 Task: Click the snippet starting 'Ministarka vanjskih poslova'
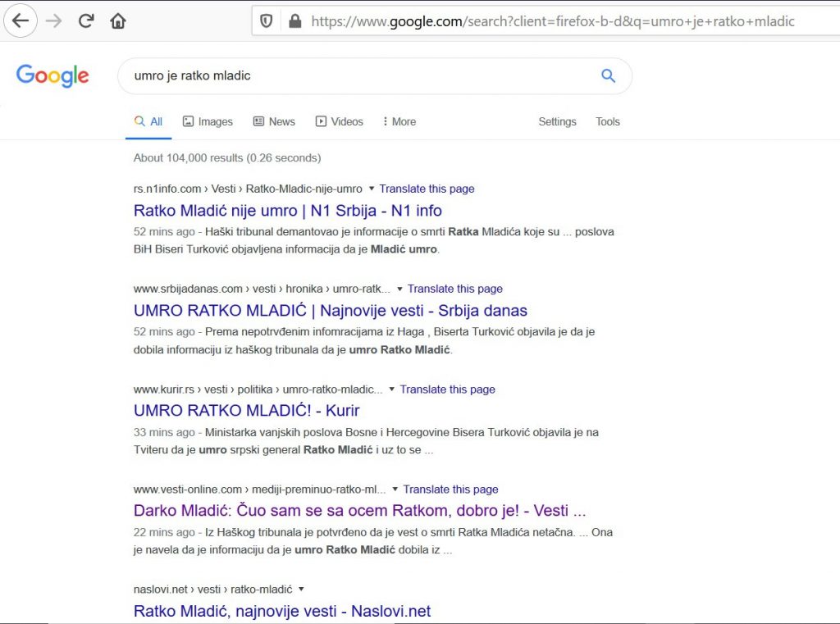[x=367, y=441]
